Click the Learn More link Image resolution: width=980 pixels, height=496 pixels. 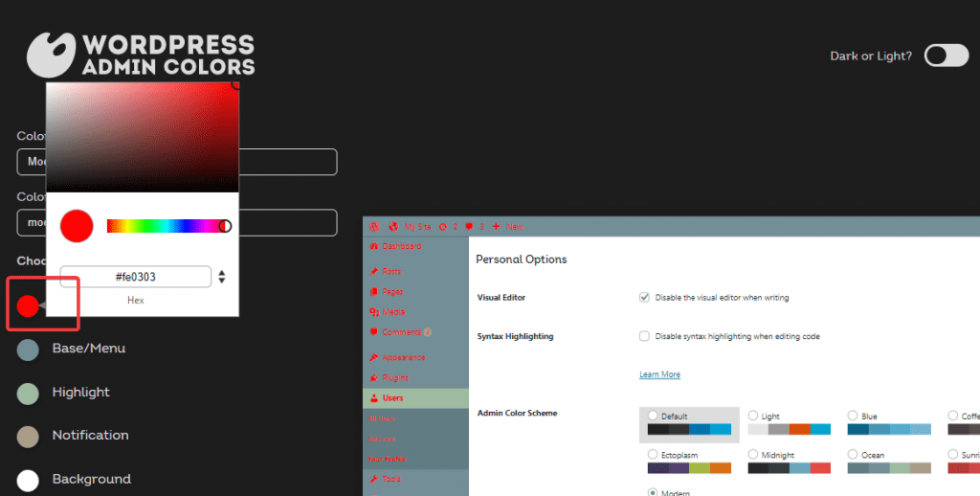[659, 374]
